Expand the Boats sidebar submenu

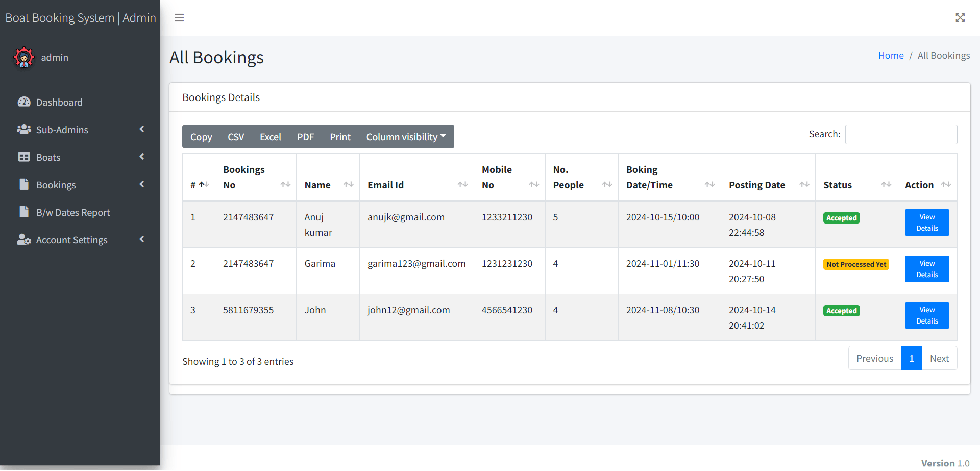click(142, 157)
